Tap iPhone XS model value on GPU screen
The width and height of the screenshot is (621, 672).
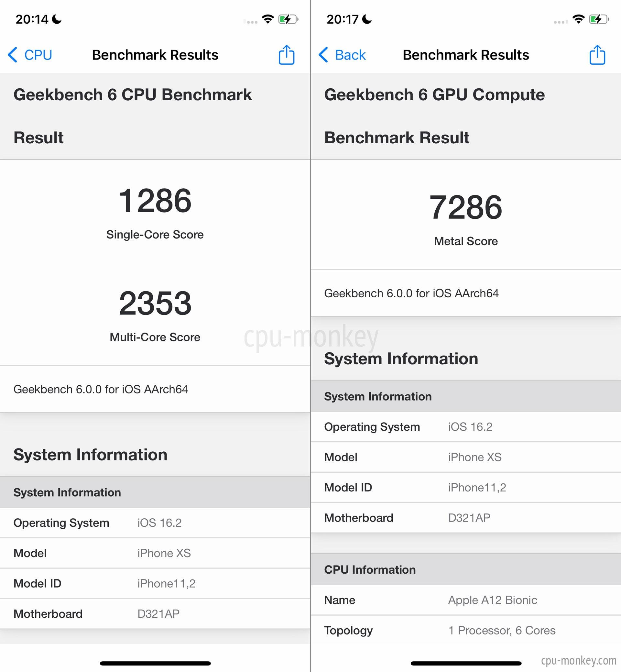[x=475, y=457]
